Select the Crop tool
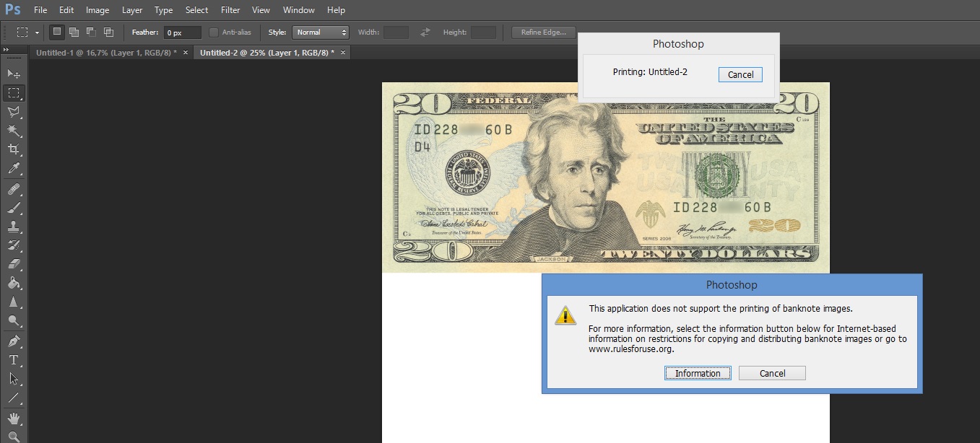This screenshot has height=443, width=980. point(14,149)
